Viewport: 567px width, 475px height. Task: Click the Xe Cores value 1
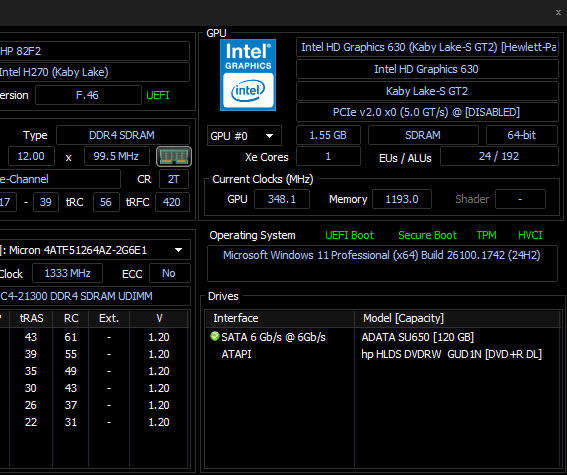point(328,156)
